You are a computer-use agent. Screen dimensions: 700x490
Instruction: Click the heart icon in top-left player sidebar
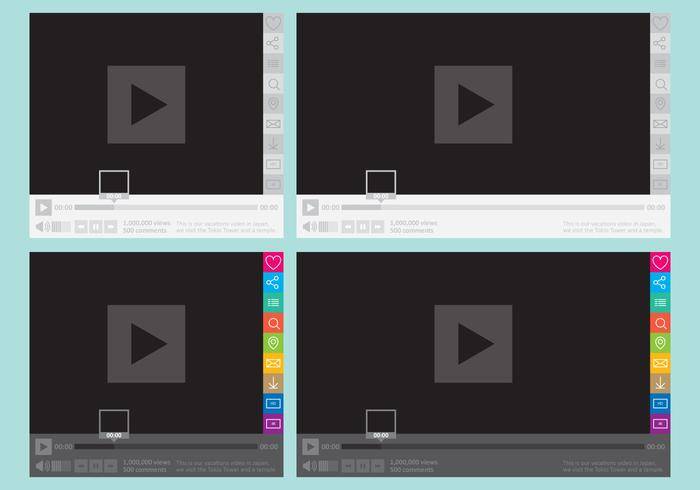[x=273, y=23]
